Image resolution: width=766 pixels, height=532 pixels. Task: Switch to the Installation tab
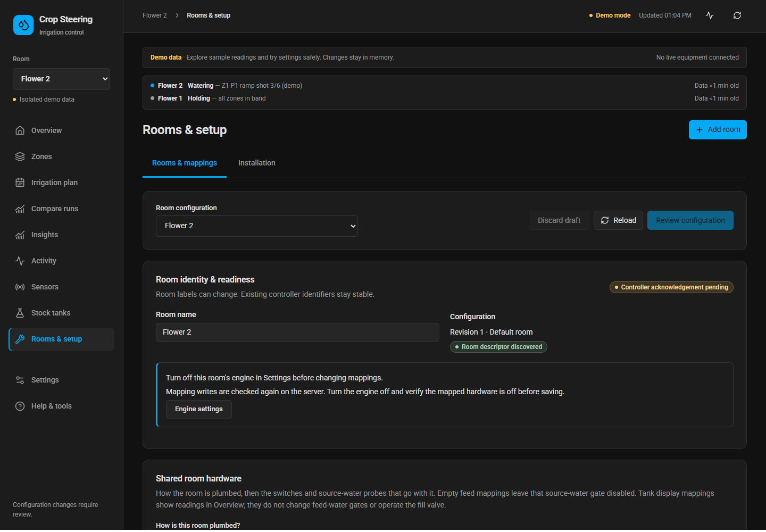click(x=257, y=163)
